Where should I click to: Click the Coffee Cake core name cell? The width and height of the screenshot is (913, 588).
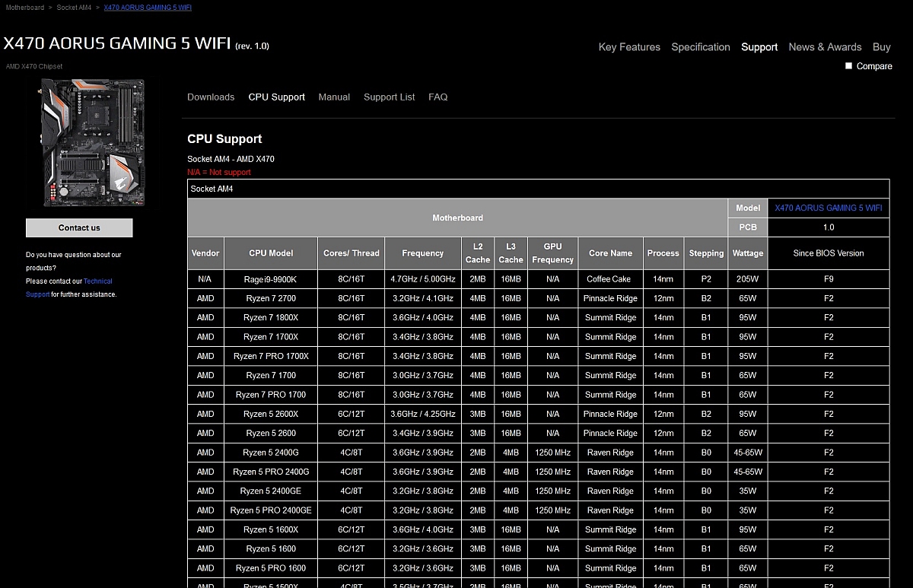pyautogui.click(x=611, y=279)
